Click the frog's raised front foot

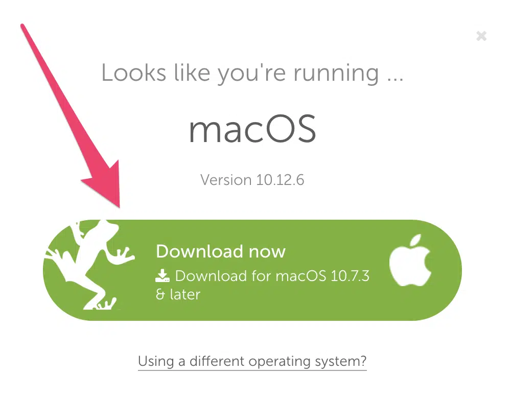click(123, 255)
